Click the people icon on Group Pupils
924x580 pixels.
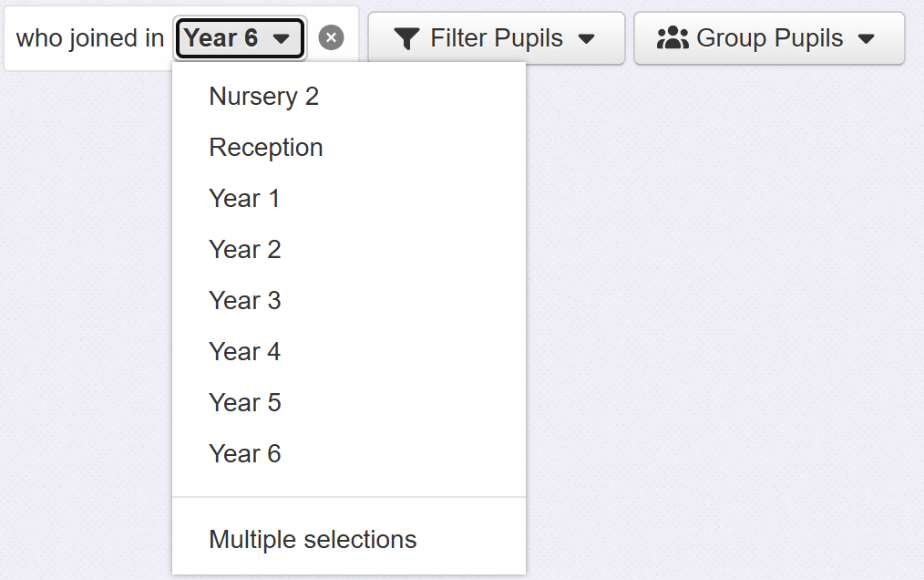(x=672, y=38)
